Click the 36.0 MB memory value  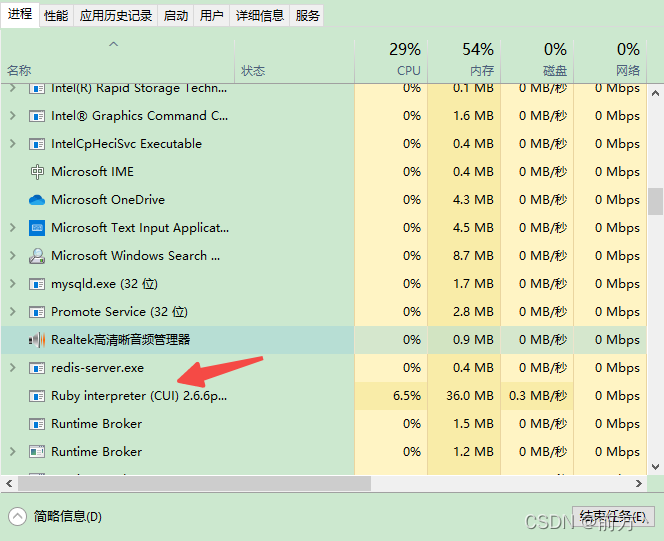(470, 396)
